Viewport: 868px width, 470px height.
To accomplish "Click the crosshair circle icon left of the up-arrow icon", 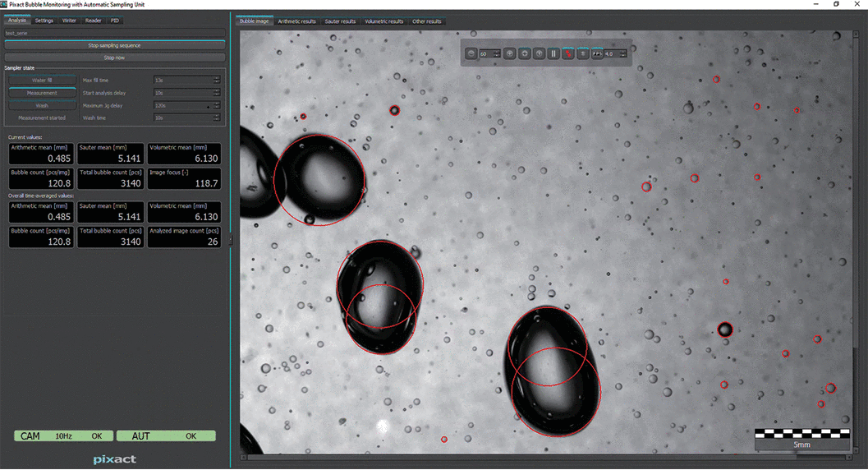I will (525, 53).
